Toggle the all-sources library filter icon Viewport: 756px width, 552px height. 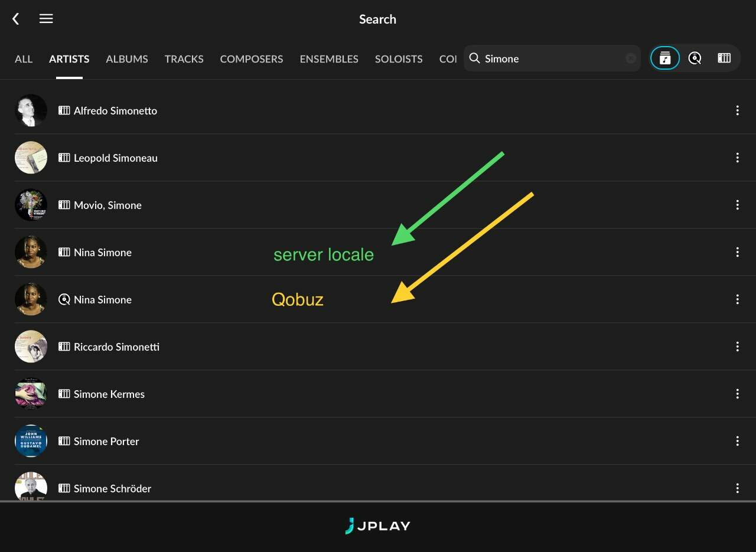click(665, 58)
